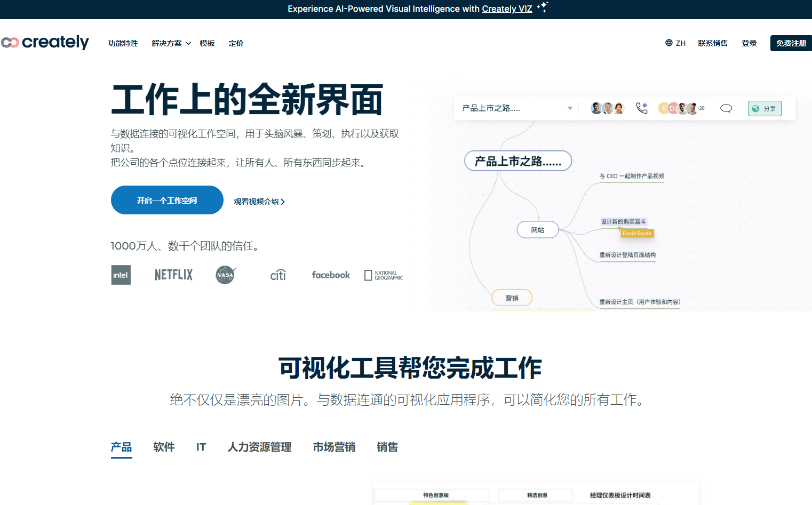The width and height of the screenshot is (812, 505).
Task: Switch to the 软件 tab
Action: pyautogui.click(x=164, y=447)
